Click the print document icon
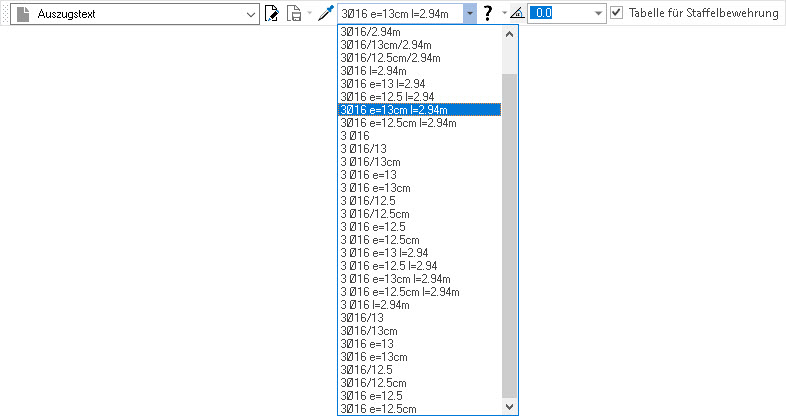This screenshot has height=416, width=786. 294,14
